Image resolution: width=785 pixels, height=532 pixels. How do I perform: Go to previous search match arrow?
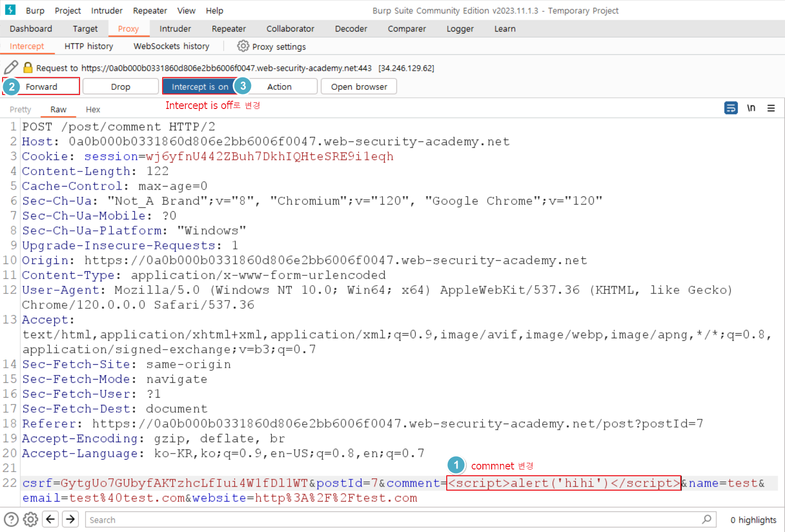(x=50, y=519)
